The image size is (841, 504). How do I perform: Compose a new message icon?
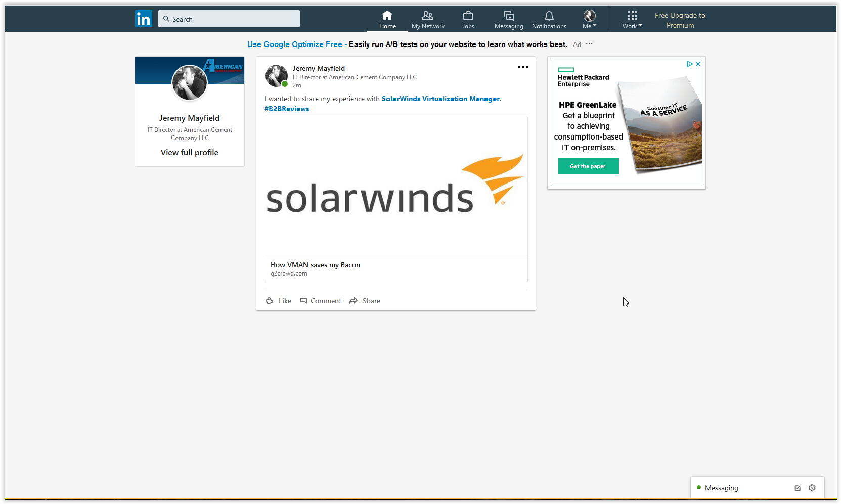798,488
